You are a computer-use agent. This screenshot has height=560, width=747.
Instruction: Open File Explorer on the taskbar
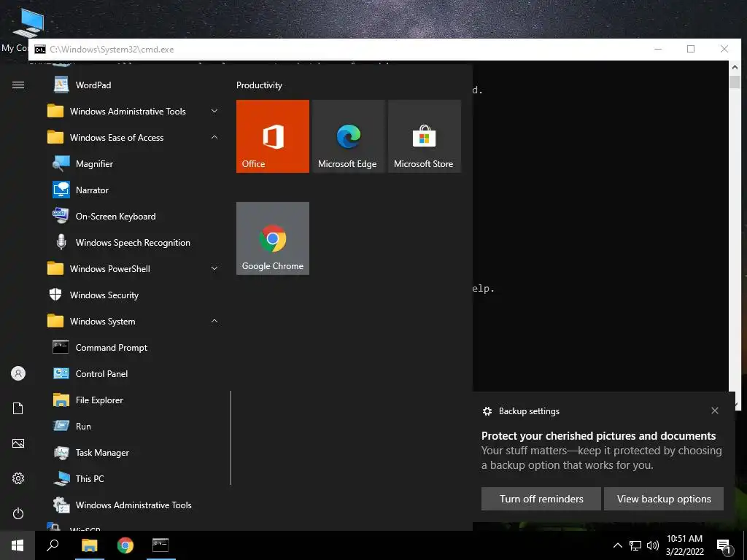pyautogui.click(x=89, y=545)
